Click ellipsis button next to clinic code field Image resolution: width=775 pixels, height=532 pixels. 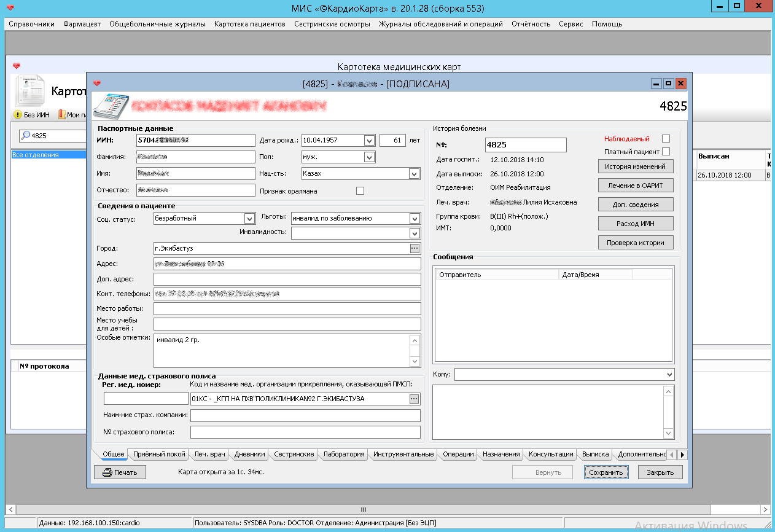415,399
